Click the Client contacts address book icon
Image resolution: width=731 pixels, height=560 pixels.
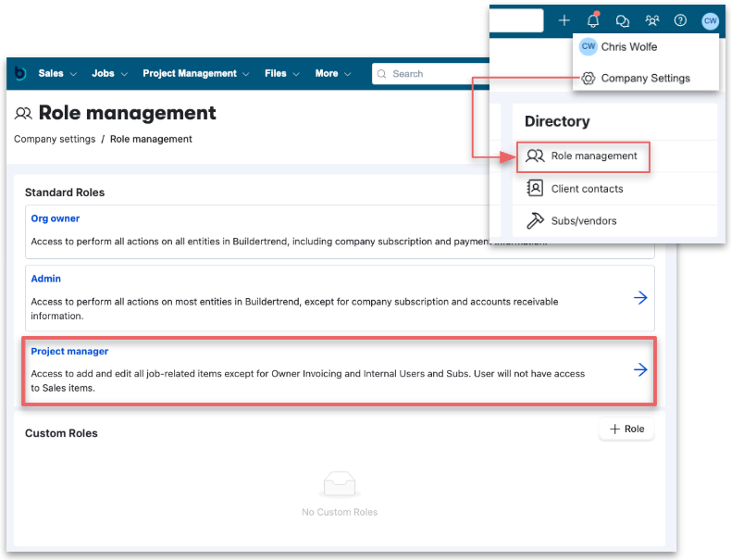click(535, 189)
